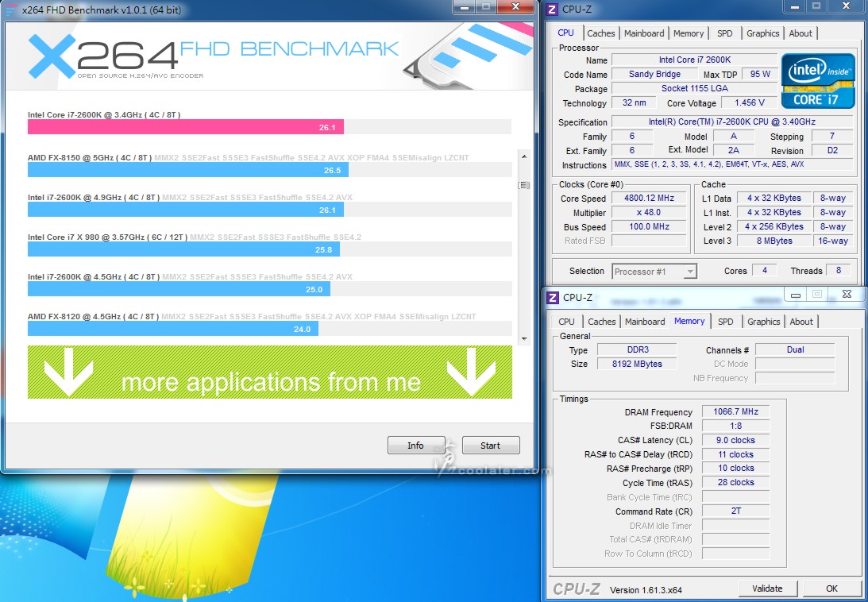The height and width of the screenshot is (602, 868).
Task: Click the '10 clocks' RAS# Precharge value
Action: click(x=735, y=469)
